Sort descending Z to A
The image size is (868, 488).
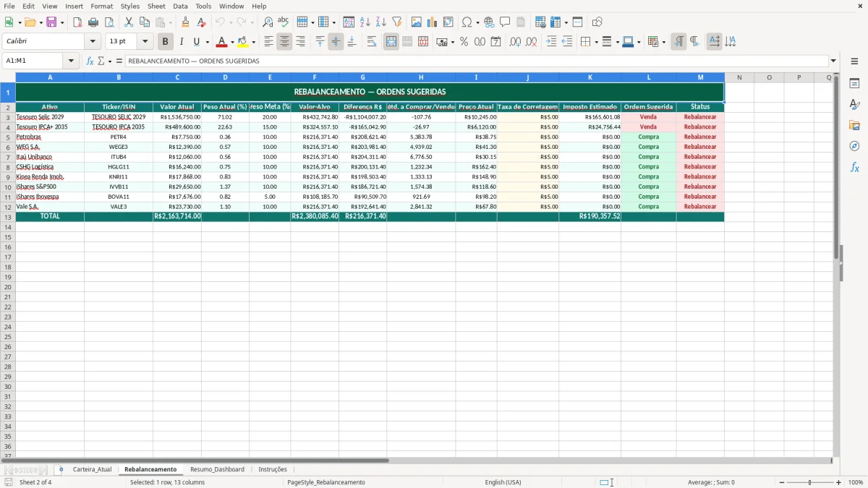click(381, 22)
